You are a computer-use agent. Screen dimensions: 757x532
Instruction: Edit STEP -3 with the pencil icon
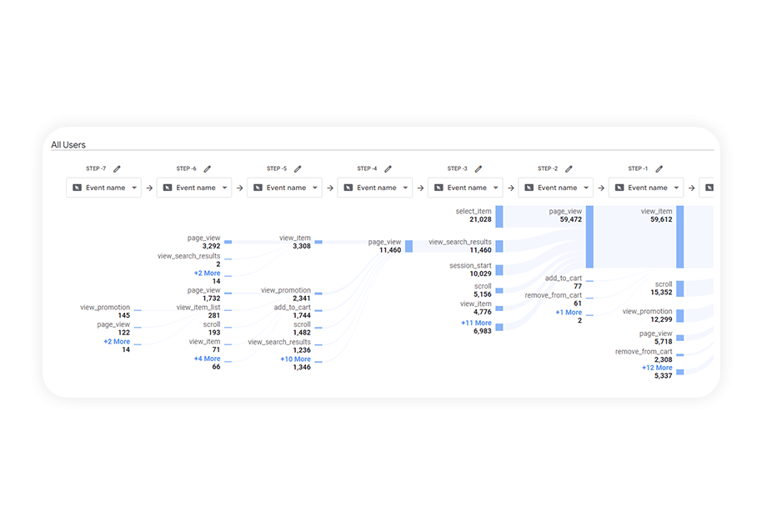[x=478, y=169]
